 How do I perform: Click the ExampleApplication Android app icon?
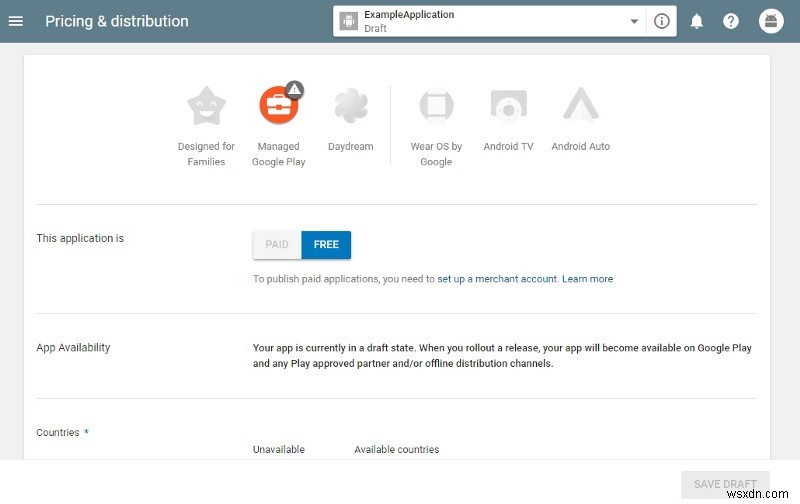349,21
